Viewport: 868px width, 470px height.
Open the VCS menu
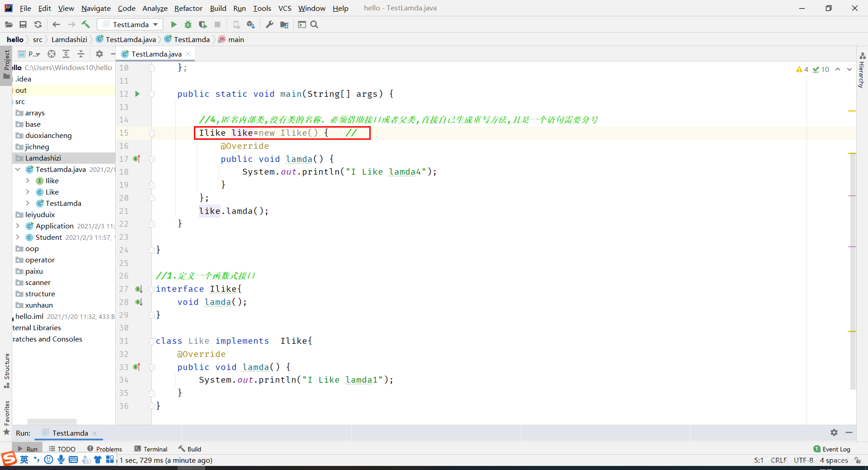(285, 8)
